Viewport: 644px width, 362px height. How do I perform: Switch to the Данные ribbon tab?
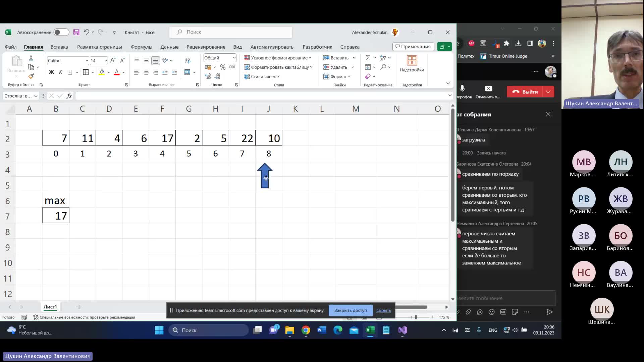(169, 47)
